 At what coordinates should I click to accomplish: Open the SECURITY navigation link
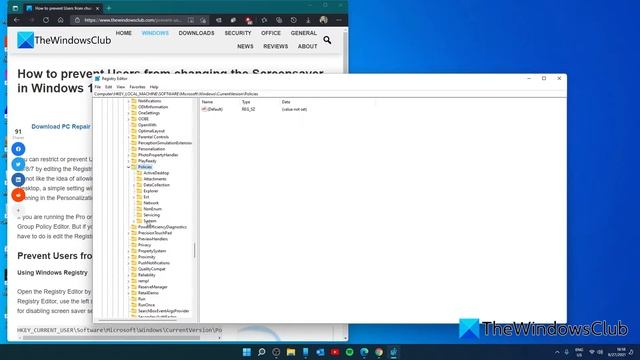click(238, 33)
